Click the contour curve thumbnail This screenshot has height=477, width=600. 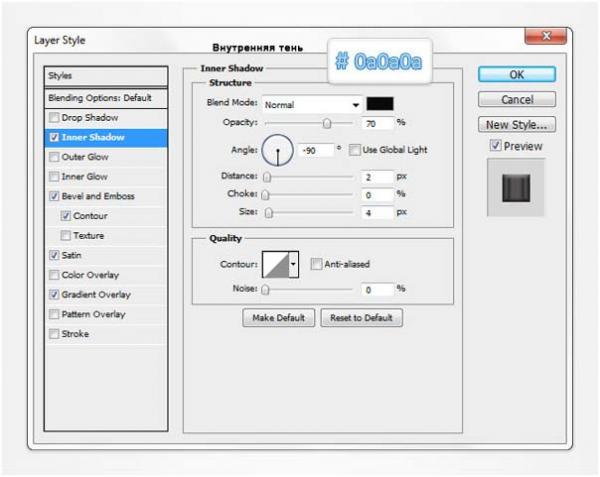point(276,264)
